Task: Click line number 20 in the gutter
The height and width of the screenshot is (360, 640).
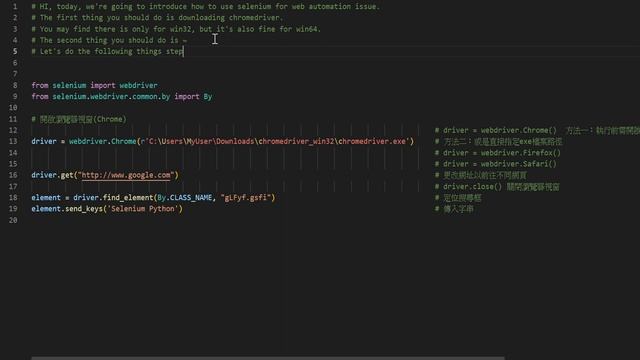Action: pos(13,220)
